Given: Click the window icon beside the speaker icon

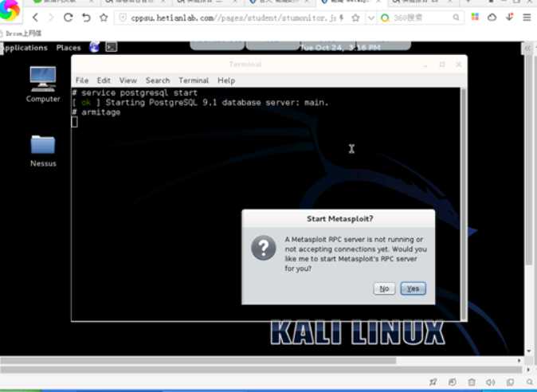Looking at the screenshot, I should click(510, 382).
